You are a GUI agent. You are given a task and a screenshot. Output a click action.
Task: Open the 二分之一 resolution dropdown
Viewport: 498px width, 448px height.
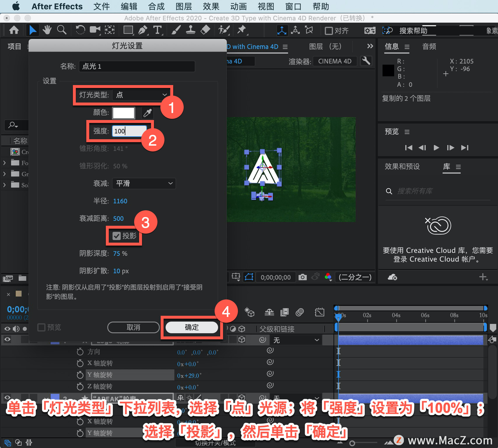coord(355,277)
